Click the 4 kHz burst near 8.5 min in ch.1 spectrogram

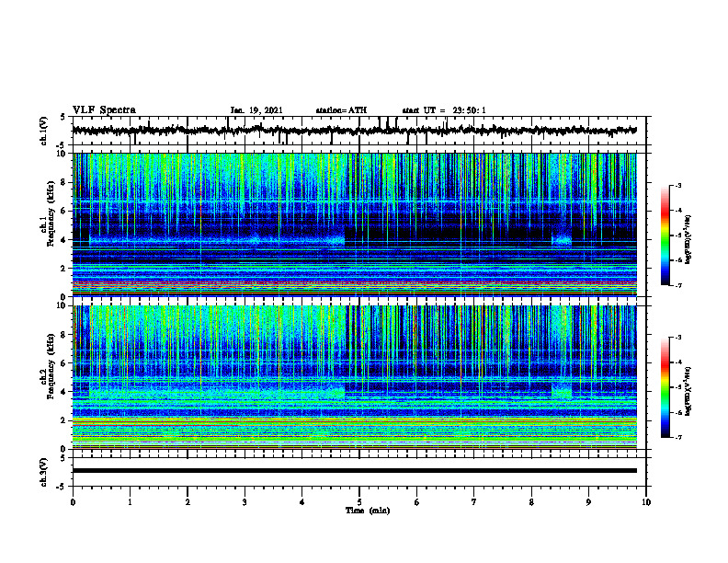562,240
